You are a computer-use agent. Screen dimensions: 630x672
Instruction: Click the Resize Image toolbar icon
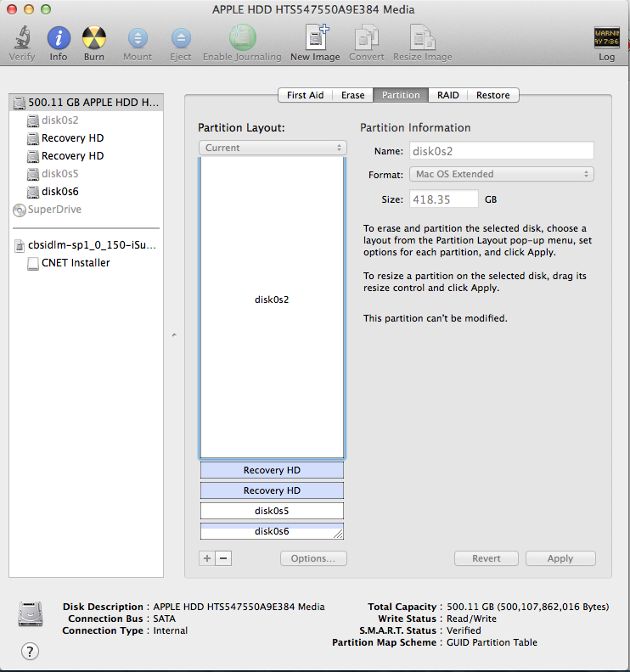[x=423, y=37]
